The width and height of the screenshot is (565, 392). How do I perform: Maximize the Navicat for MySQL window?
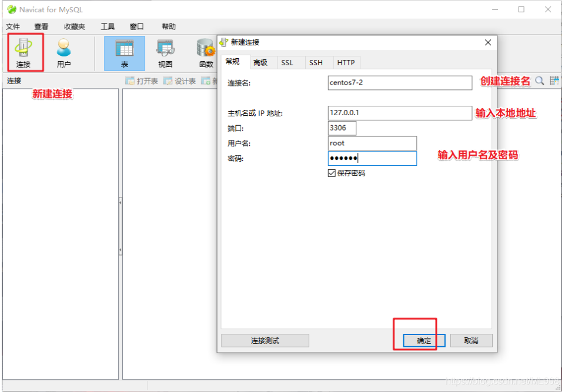[x=521, y=10]
